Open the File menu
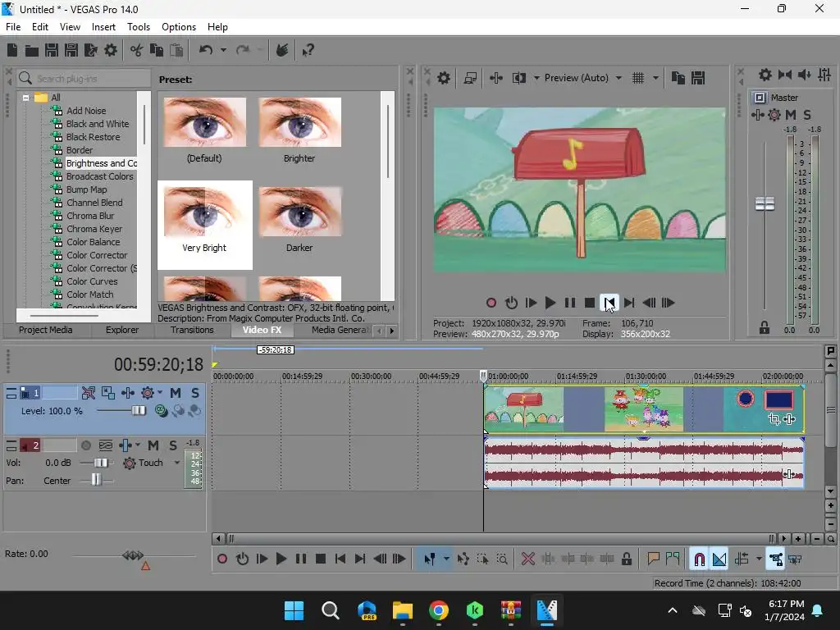This screenshot has width=840, height=630. click(x=13, y=27)
